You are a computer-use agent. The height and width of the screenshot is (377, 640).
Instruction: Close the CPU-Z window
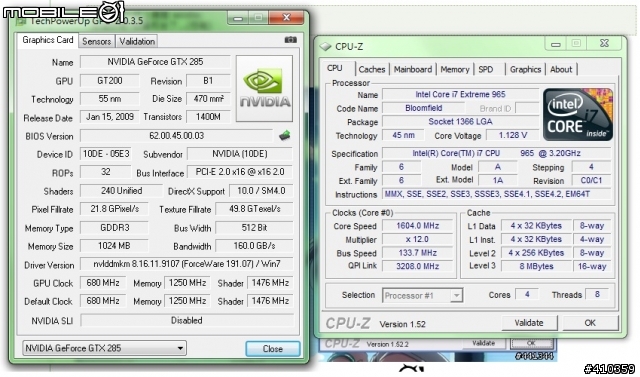pyautogui.click(x=605, y=43)
